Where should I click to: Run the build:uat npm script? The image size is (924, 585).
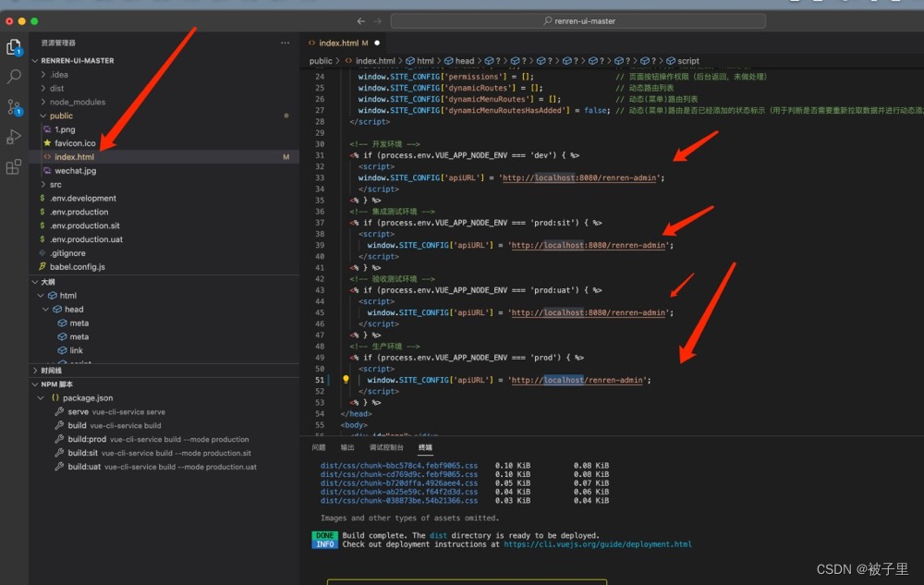pos(84,467)
